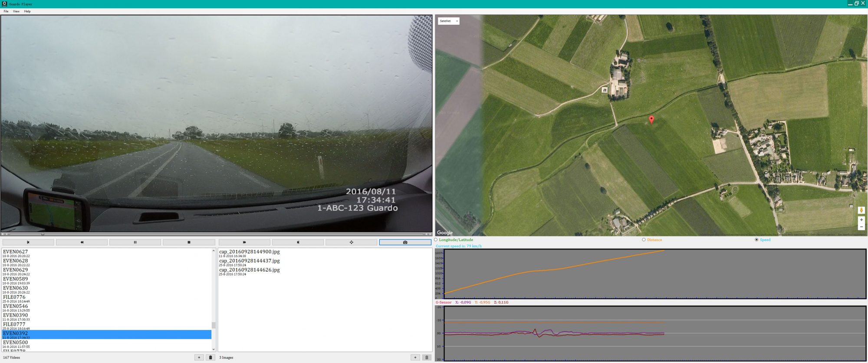Image resolution: width=868 pixels, height=363 pixels.
Task: Mute volume icon below video
Action: [3, 234]
